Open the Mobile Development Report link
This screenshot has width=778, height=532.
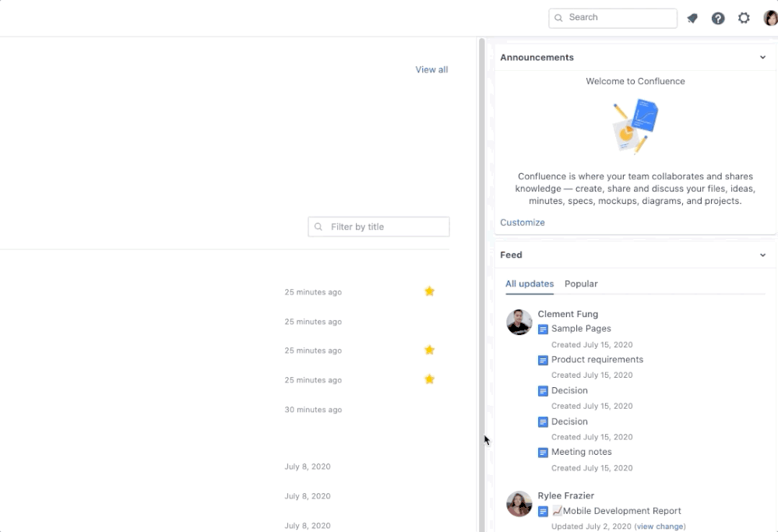pos(617,511)
